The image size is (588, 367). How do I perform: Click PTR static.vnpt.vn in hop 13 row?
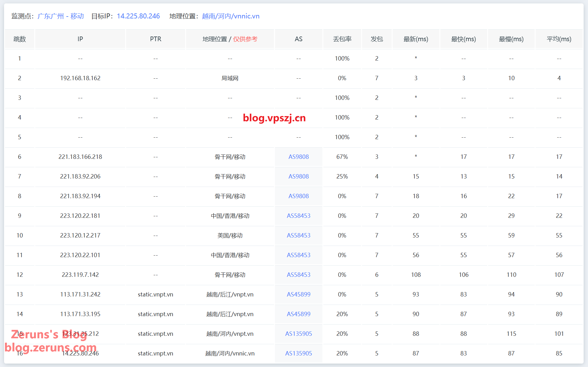(155, 295)
